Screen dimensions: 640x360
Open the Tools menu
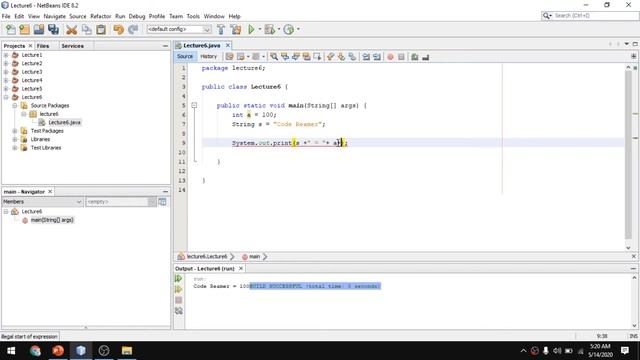point(193,16)
